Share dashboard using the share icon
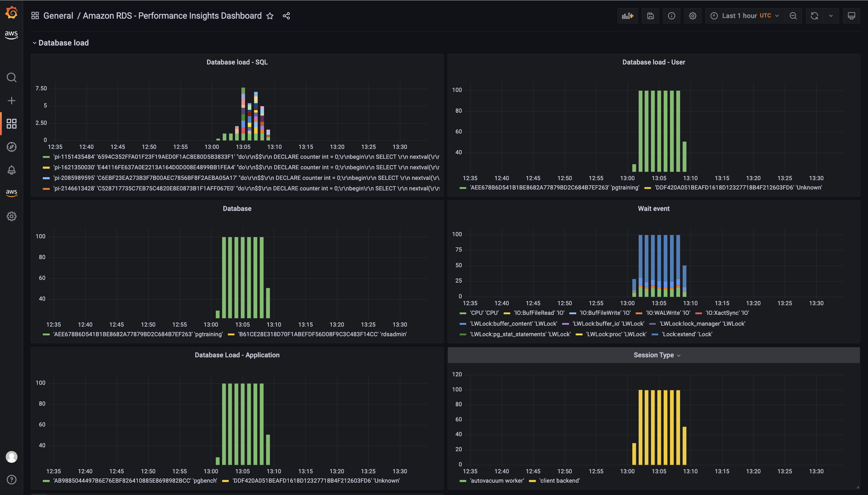868x495 pixels. (x=286, y=16)
